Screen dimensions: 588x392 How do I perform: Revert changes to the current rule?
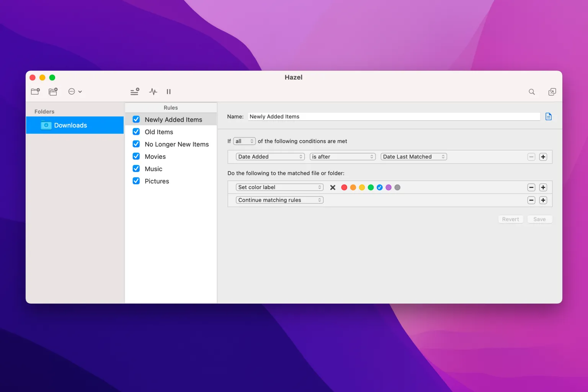511,219
